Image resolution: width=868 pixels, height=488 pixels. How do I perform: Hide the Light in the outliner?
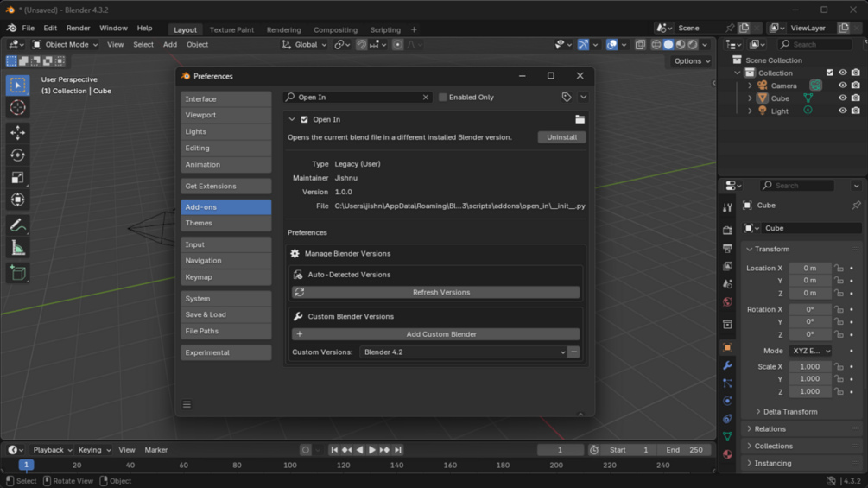coord(842,111)
